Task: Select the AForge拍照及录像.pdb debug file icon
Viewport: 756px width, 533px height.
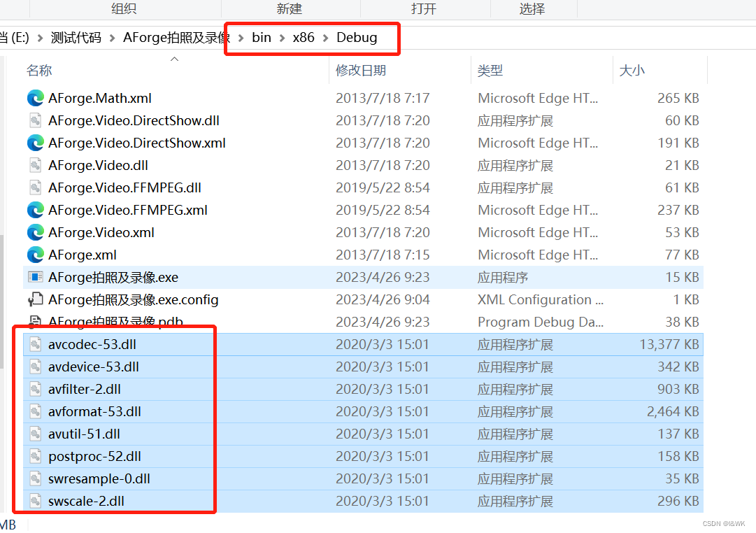Action: click(35, 322)
